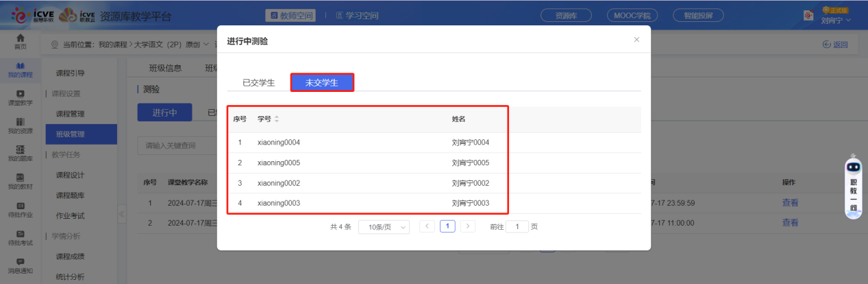Open 我的教材 sidebar icon
Viewport: 868px width, 284px height.
pos(21,181)
